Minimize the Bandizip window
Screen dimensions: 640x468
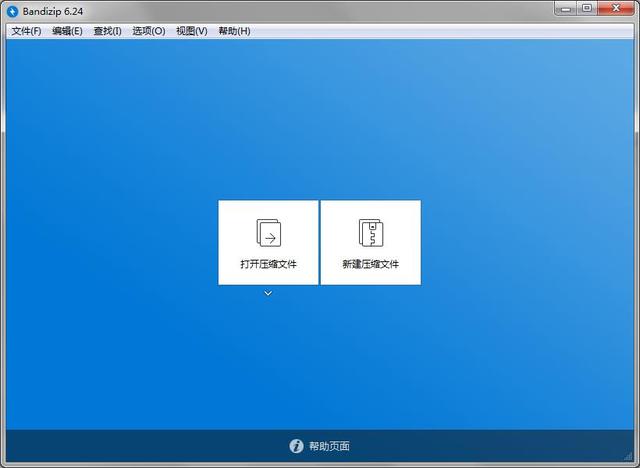coord(565,9)
